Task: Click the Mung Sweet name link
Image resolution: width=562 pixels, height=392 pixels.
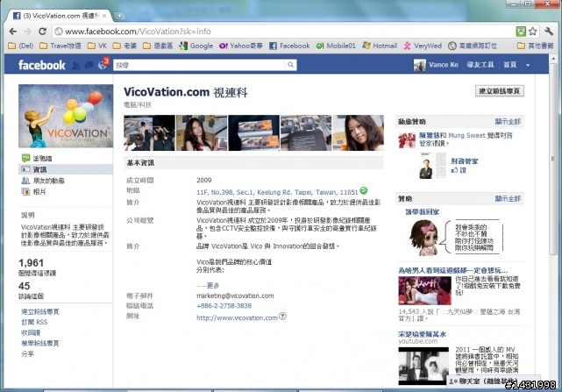Action: [466, 135]
